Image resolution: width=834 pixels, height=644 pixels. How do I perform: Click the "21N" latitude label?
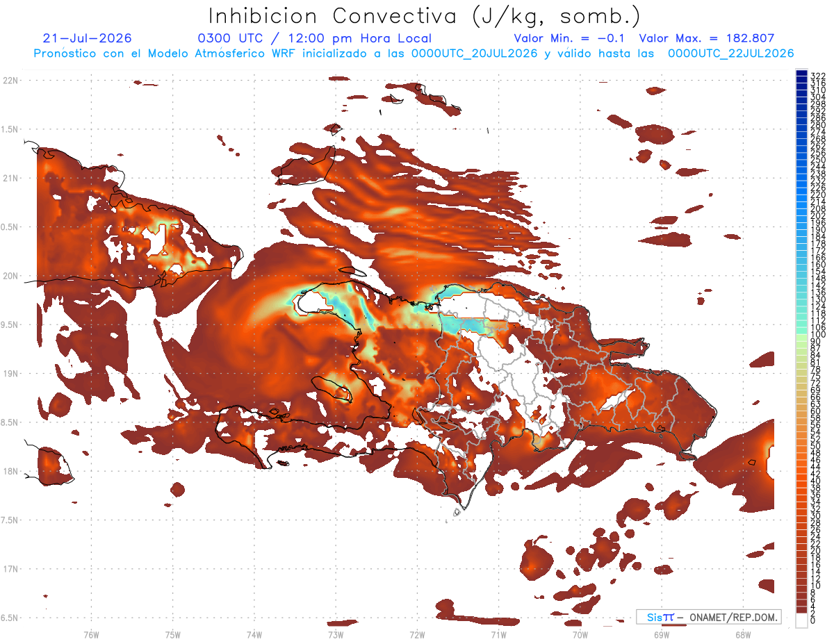click(x=10, y=179)
